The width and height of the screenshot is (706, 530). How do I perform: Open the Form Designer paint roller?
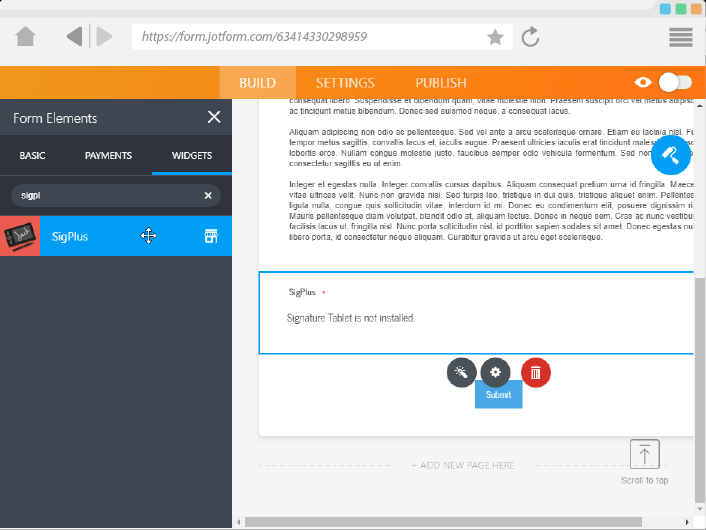[671, 155]
